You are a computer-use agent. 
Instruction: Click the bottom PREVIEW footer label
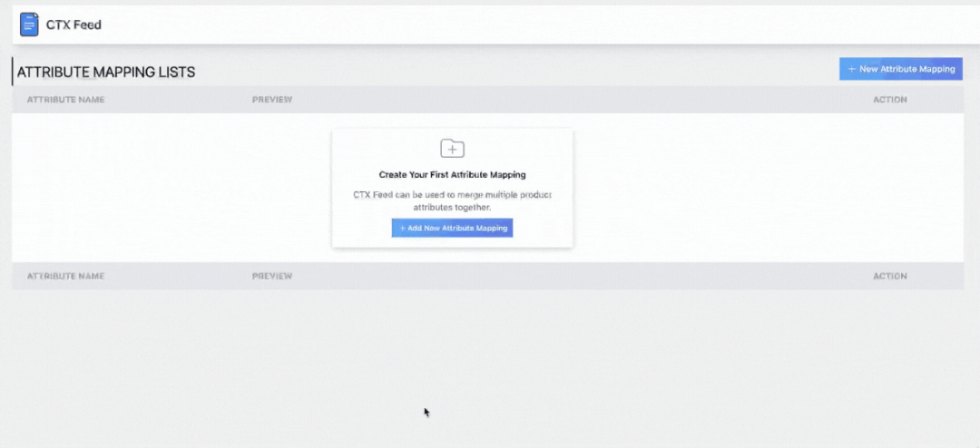(x=272, y=276)
